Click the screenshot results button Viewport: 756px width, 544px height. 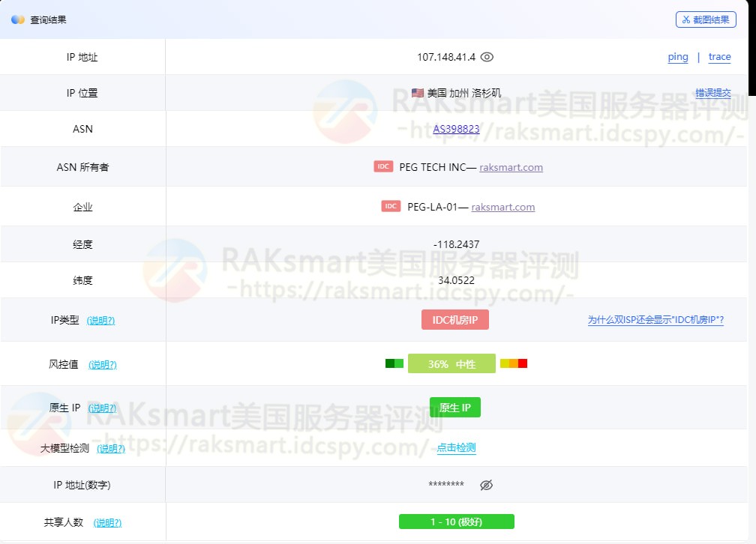[705, 19]
